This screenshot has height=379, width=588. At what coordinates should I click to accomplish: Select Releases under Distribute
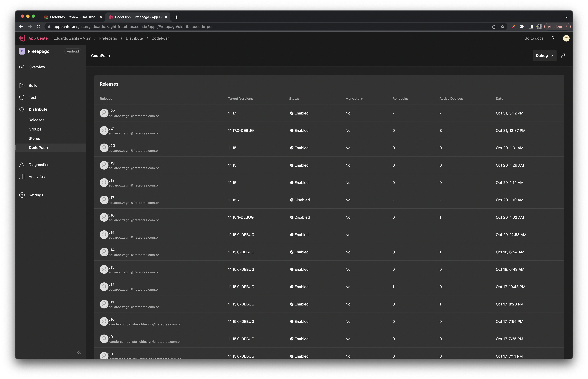point(36,120)
